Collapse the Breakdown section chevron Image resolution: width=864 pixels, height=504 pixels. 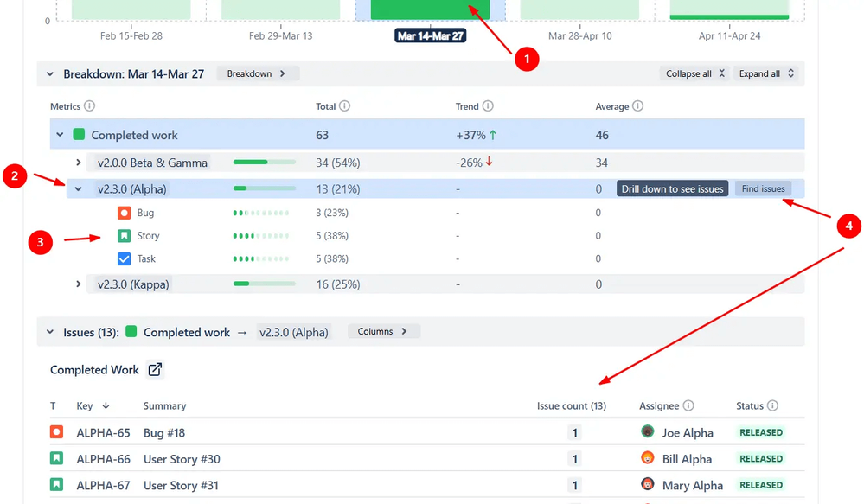tap(50, 73)
